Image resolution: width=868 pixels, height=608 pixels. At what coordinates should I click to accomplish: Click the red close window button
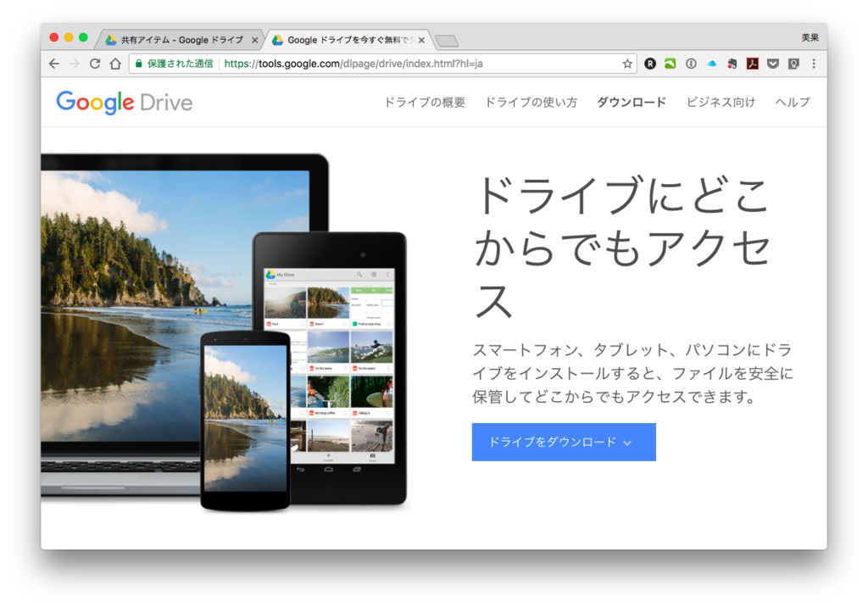(53, 37)
